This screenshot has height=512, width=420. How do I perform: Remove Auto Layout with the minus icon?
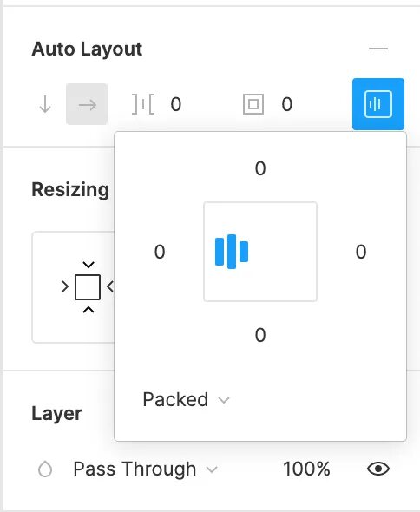(x=378, y=49)
